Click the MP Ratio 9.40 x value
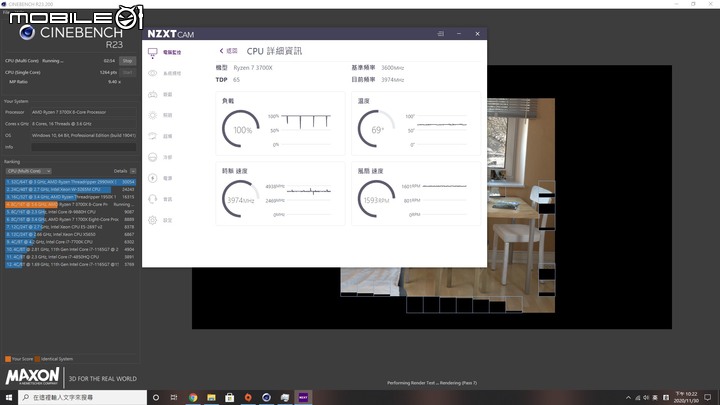Image resolution: width=720 pixels, height=405 pixels. [114, 82]
